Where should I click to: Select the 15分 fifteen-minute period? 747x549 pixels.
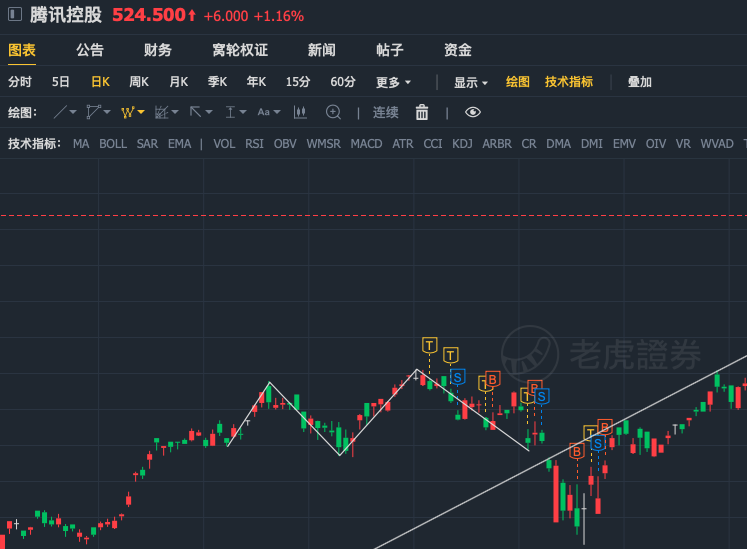(298, 82)
